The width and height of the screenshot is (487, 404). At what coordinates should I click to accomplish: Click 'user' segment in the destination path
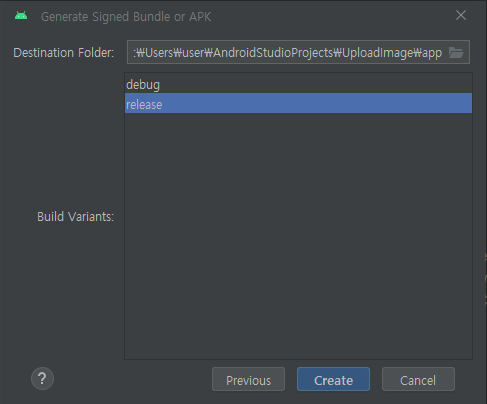point(193,53)
